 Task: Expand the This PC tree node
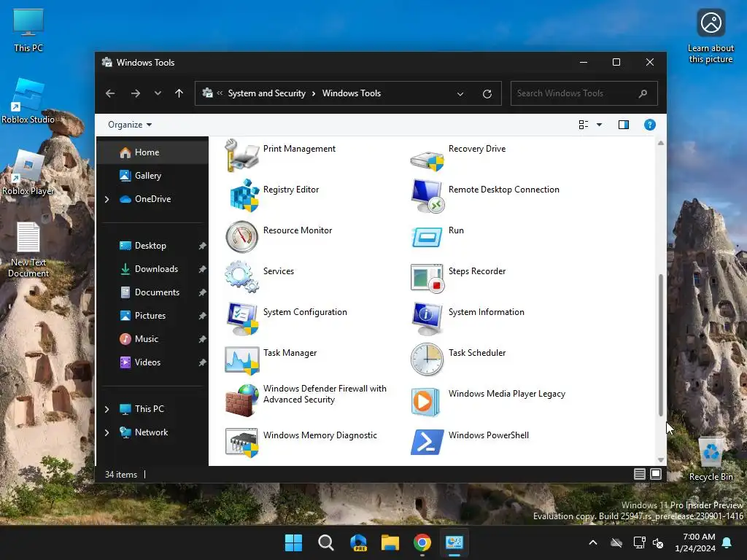point(107,409)
